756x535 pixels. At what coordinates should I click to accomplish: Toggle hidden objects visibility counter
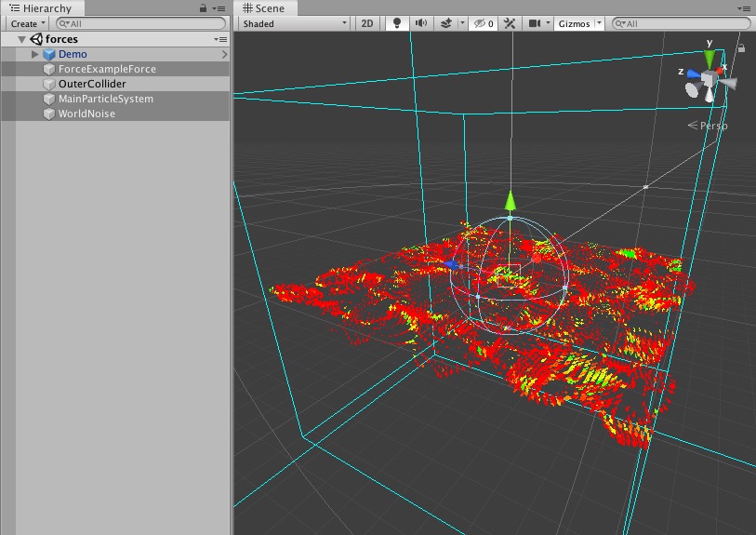point(484,23)
